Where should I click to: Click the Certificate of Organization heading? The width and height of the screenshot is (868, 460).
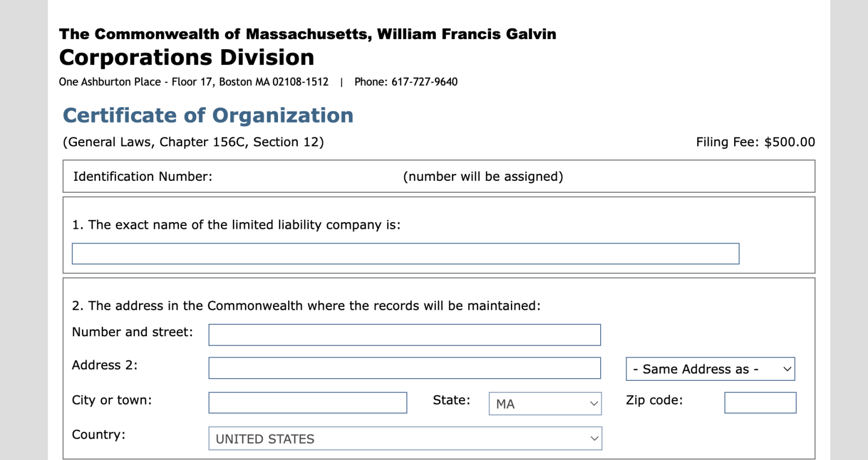[209, 115]
